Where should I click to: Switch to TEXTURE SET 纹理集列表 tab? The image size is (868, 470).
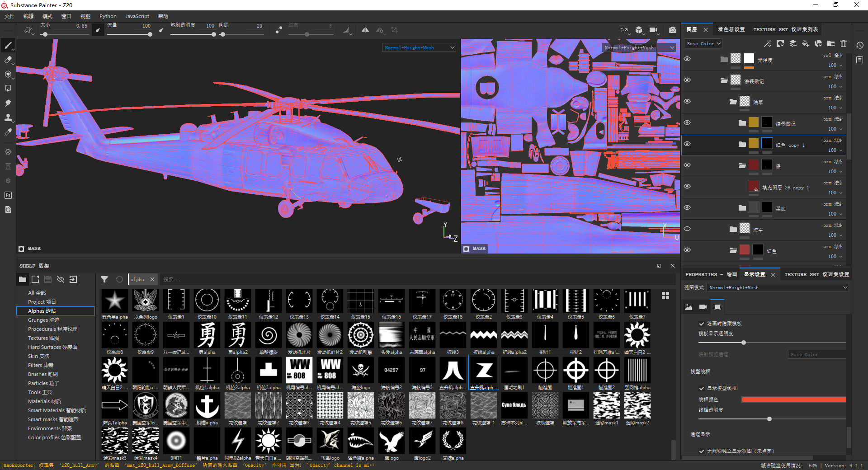pyautogui.click(x=785, y=29)
